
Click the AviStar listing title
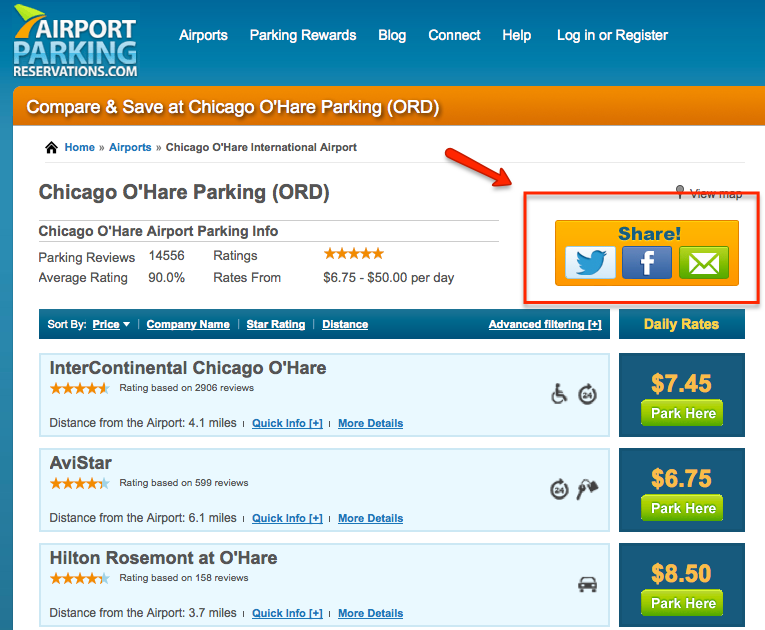pos(81,463)
